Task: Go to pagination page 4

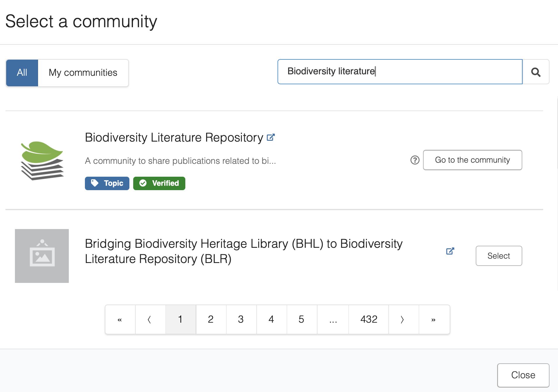Action: click(x=272, y=319)
